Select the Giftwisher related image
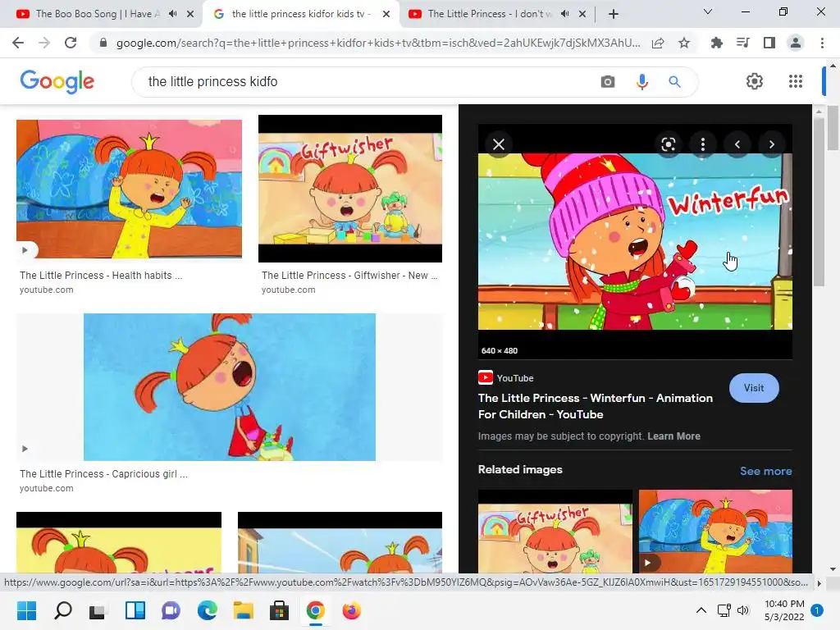 click(555, 532)
